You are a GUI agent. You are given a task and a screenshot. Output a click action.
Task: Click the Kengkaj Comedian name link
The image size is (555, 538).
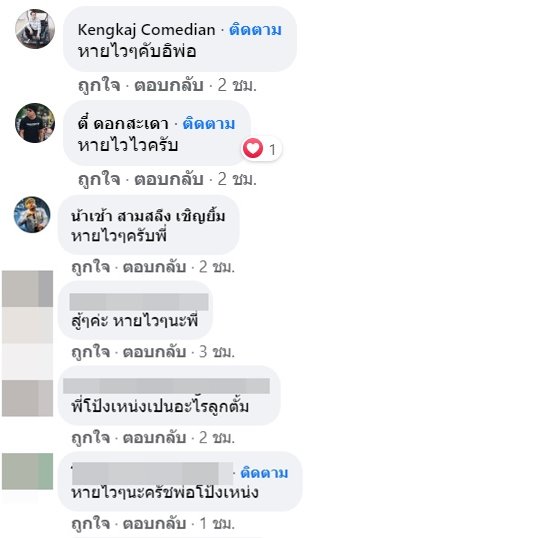[x=146, y=30]
